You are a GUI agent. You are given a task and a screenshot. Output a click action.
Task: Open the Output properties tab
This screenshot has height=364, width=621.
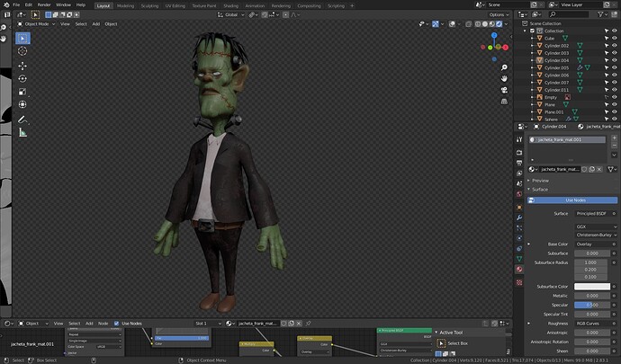pyautogui.click(x=519, y=163)
